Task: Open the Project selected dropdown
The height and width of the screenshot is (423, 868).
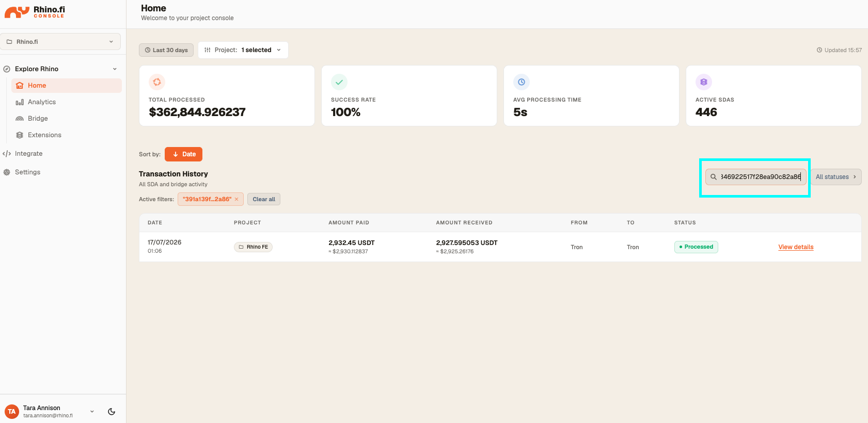Action: 243,50
